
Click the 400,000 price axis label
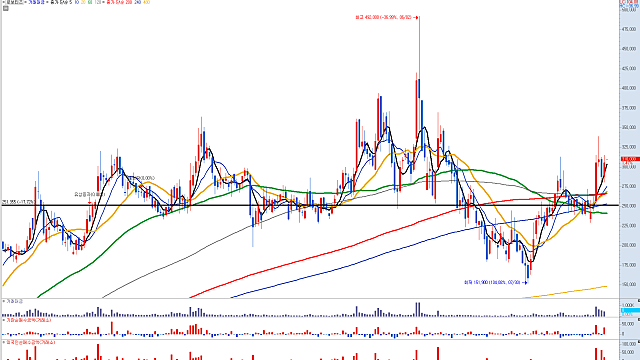point(629,88)
